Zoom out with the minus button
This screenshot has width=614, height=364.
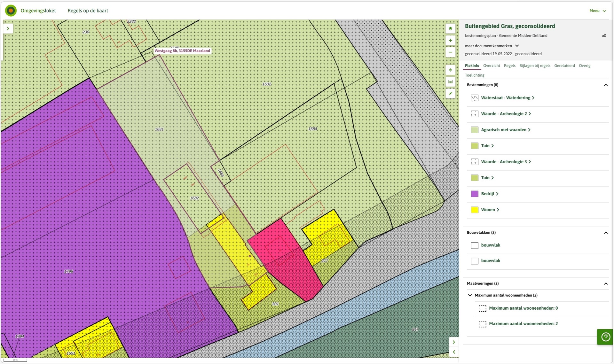pos(450,52)
